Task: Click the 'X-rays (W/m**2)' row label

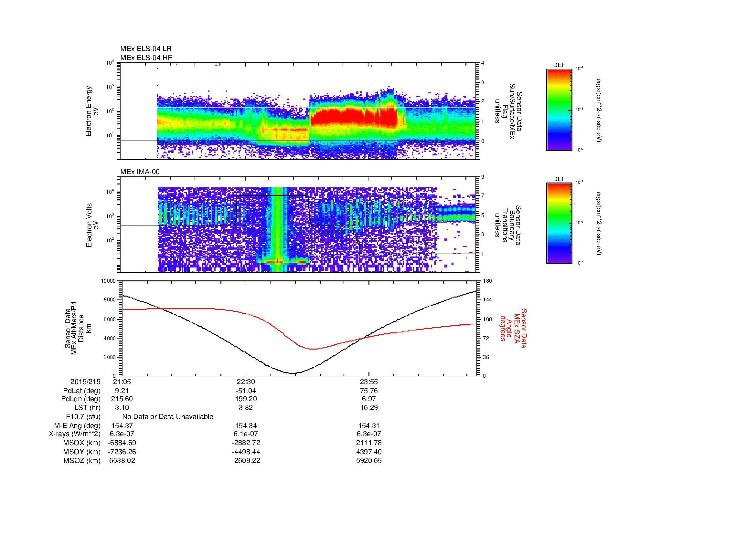Action: [x=74, y=434]
